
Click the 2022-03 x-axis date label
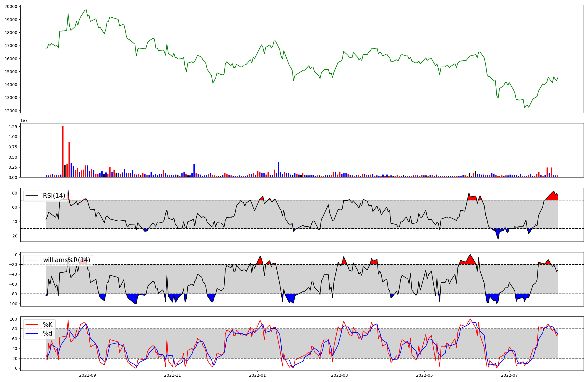[x=340, y=375]
